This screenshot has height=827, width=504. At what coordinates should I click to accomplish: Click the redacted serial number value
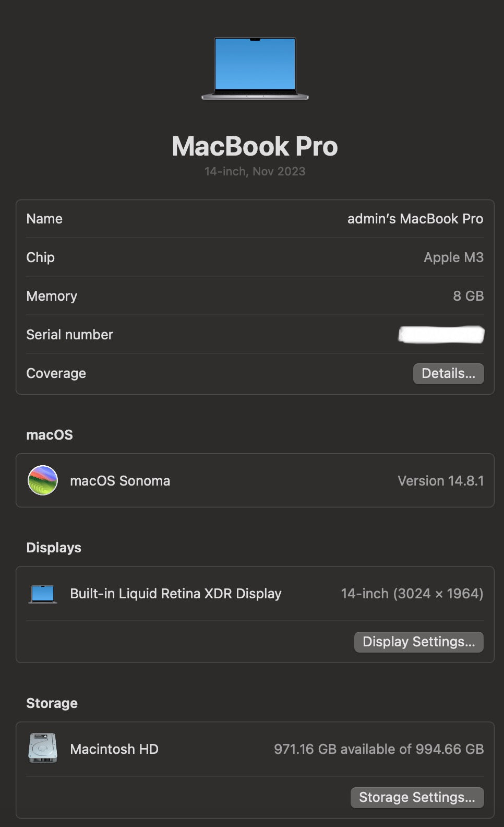(x=441, y=335)
